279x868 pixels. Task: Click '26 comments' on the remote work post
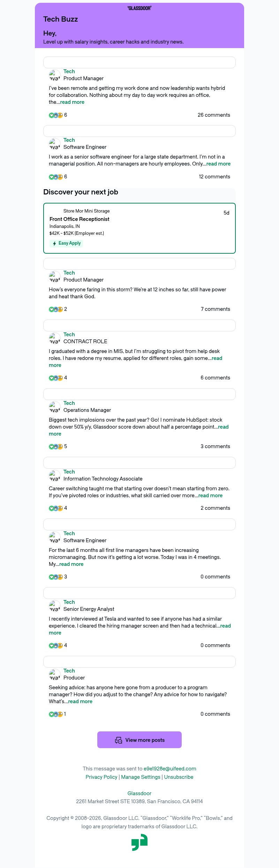point(214,115)
